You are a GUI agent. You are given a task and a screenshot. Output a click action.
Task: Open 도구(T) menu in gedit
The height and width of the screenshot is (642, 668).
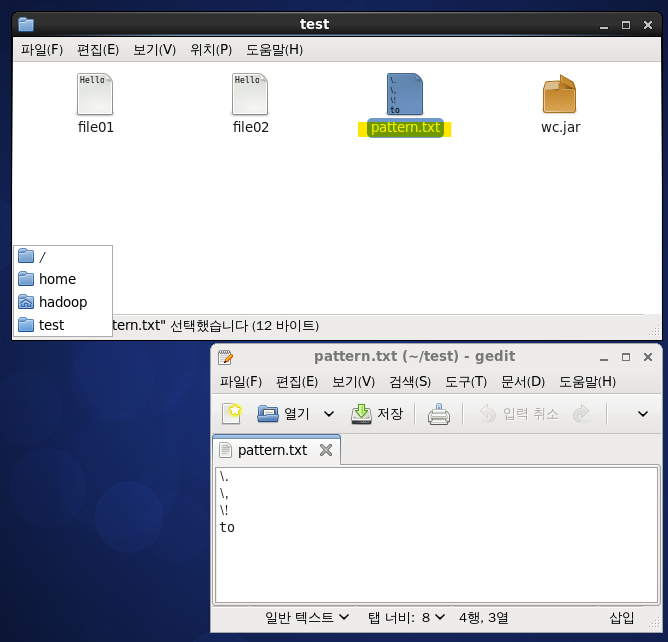point(466,381)
